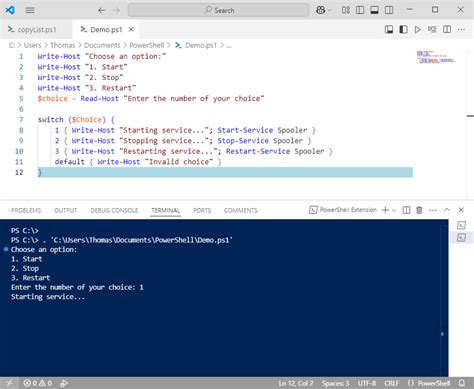Image resolution: width=474 pixels, height=389 pixels.
Task: Select the Demo.ps1 editor tab
Action: click(106, 29)
